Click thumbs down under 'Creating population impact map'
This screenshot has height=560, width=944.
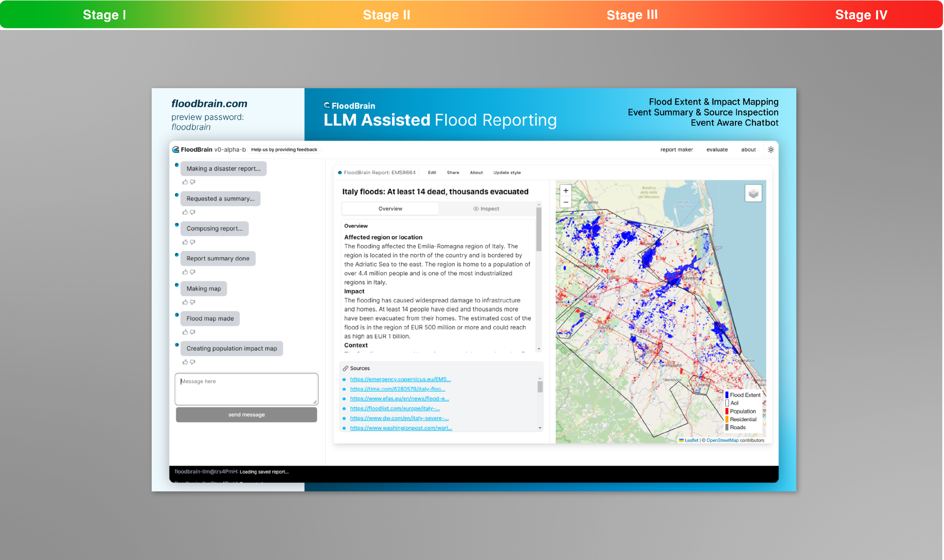point(193,362)
